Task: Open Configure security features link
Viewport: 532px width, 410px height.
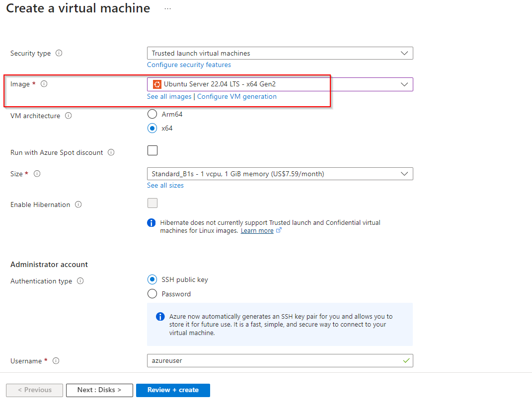Action: pyautogui.click(x=189, y=65)
